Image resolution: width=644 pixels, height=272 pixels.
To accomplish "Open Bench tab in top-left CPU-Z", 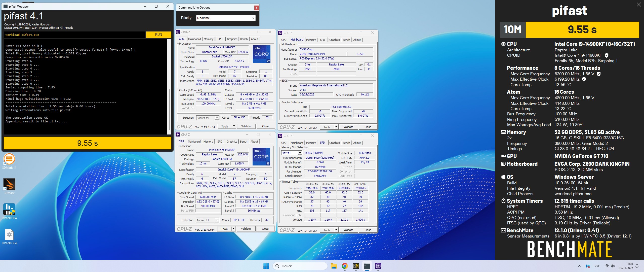I will pyautogui.click(x=244, y=39).
